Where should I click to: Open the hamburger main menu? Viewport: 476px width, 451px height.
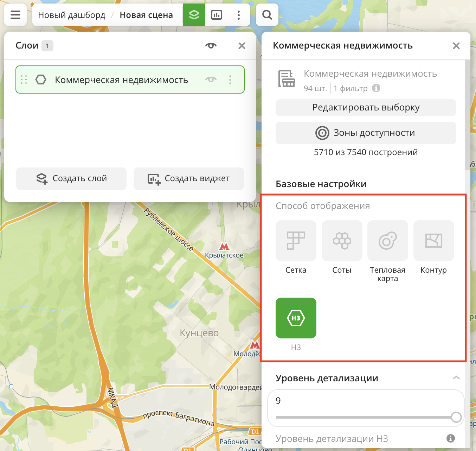click(15, 15)
